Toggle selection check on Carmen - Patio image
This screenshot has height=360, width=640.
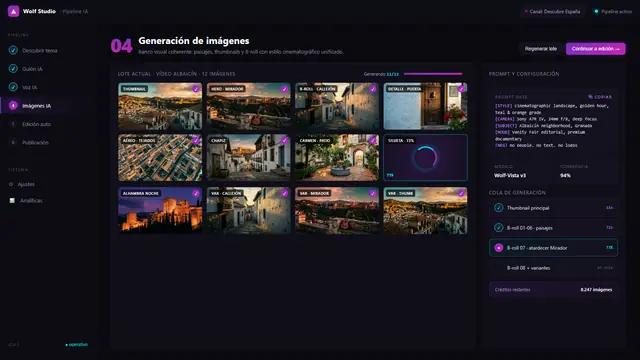click(373, 140)
